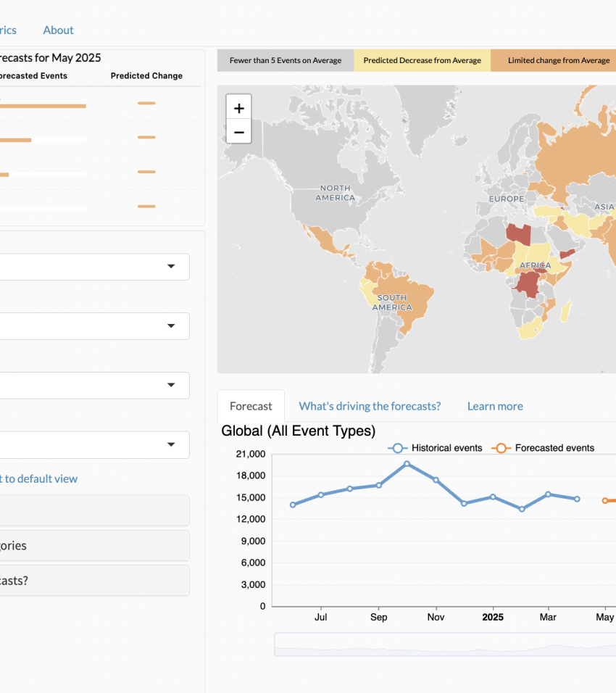Switch to the Forecast tab
Viewport: 616px width, 693px height.
250,406
